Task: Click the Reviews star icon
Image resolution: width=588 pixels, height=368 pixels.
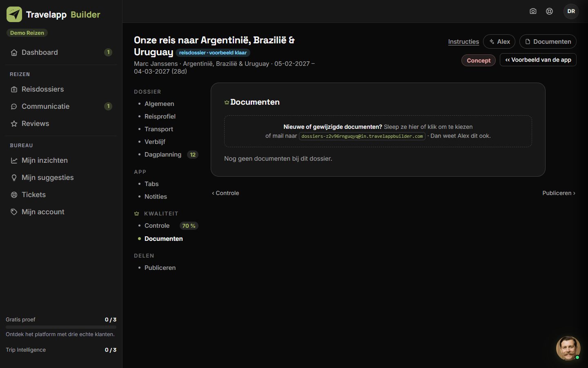Action: pos(14,123)
